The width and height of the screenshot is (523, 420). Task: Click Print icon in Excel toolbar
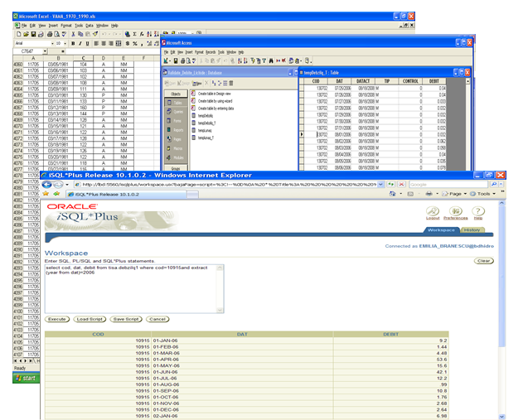[50, 34]
